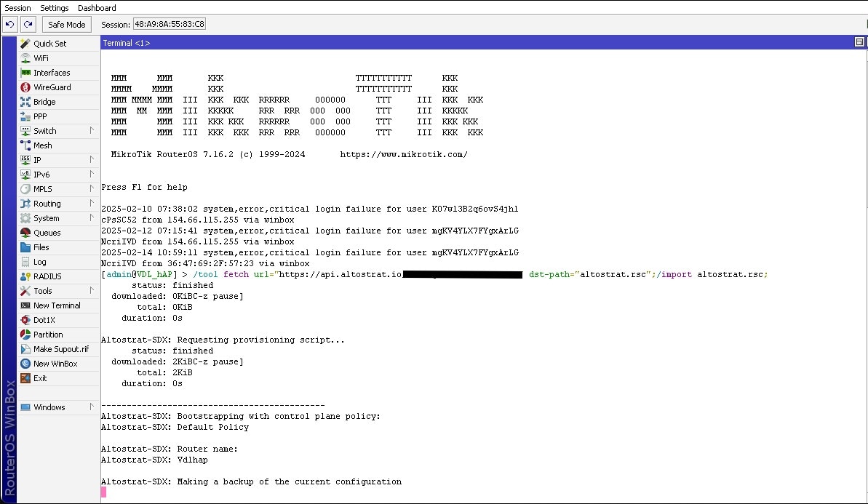Expand the Switch submenu arrow
868x504 pixels.
tap(92, 131)
